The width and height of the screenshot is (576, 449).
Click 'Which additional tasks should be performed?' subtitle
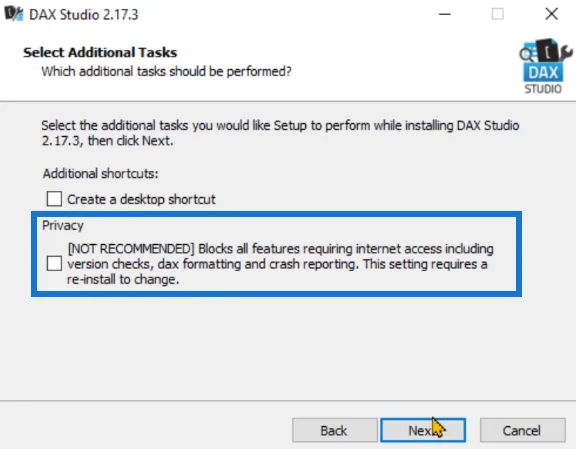pos(166,71)
